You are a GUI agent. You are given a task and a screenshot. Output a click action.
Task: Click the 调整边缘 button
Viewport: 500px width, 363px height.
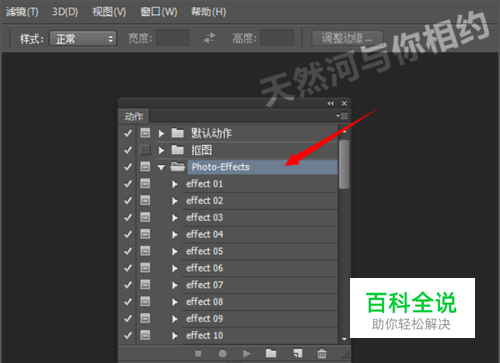pyautogui.click(x=347, y=38)
